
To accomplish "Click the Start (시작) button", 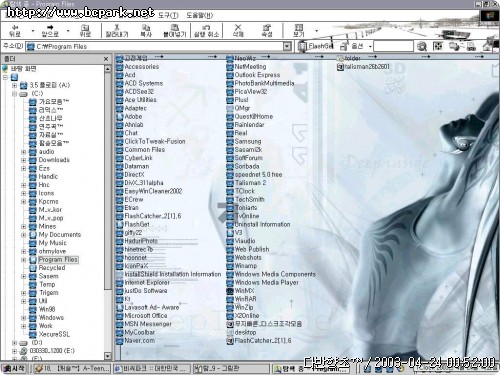I will click(x=14, y=368).
